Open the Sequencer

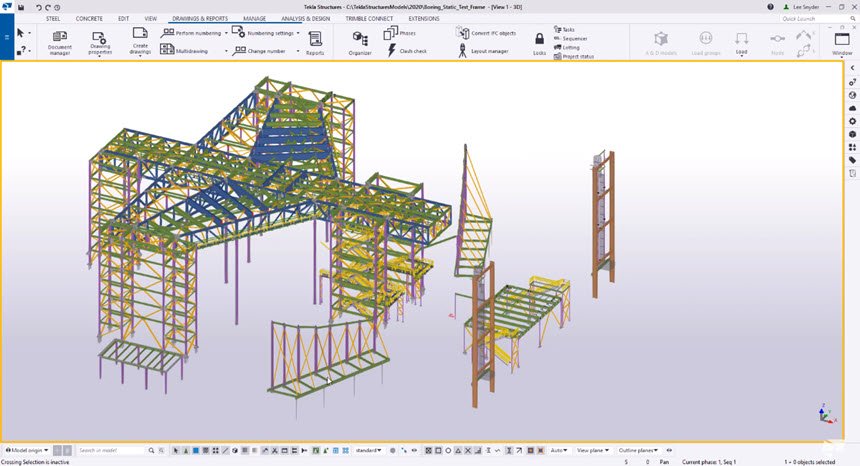pos(570,38)
